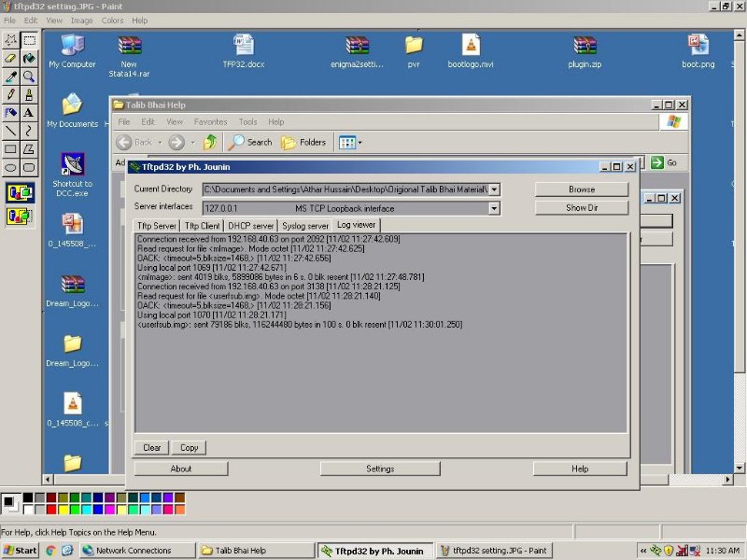Open the DHCP server tab
The image size is (747, 560).
click(250, 226)
